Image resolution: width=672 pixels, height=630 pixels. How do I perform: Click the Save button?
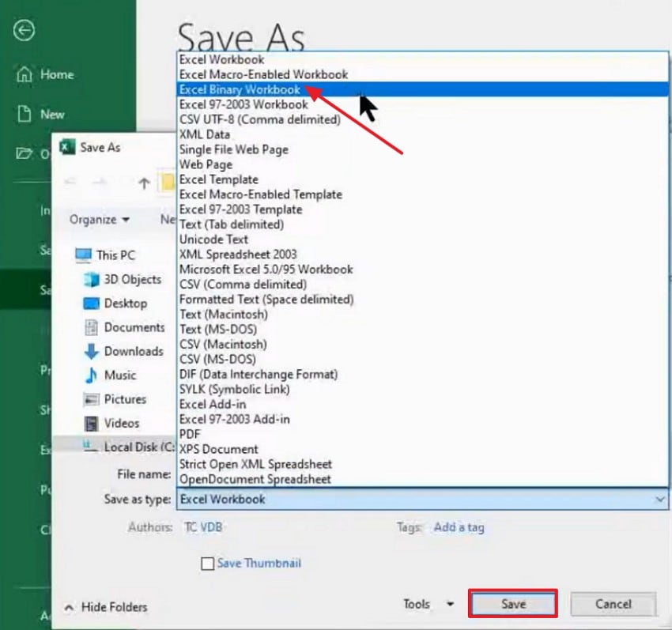tap(513, 603)
